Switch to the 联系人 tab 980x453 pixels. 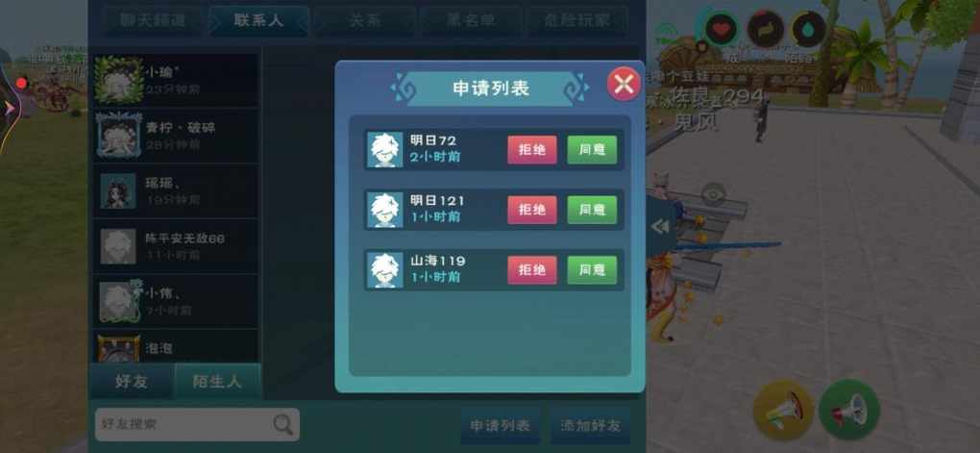(x=258, y=20)
